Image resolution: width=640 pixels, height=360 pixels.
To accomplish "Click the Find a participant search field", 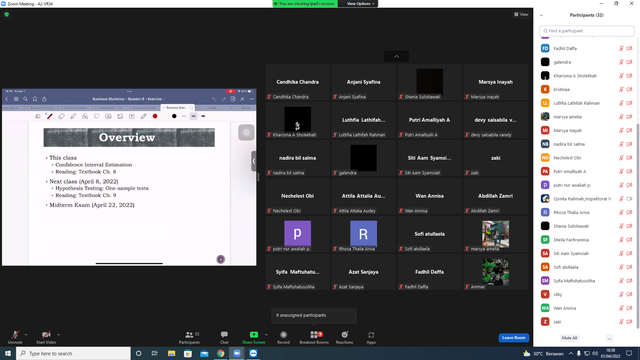I will point(587,31).
